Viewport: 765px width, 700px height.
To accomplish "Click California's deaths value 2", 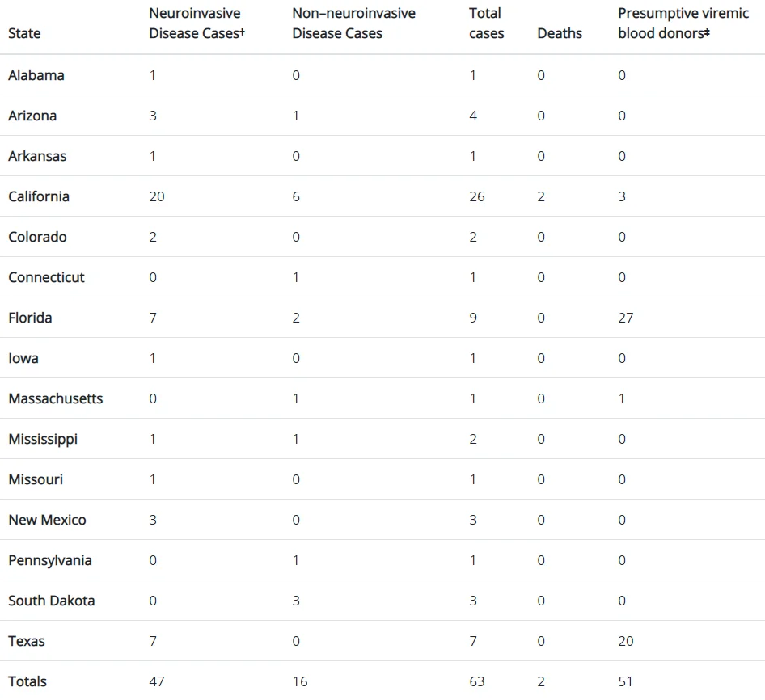I will pyautogui.click(x=540, y=196).
